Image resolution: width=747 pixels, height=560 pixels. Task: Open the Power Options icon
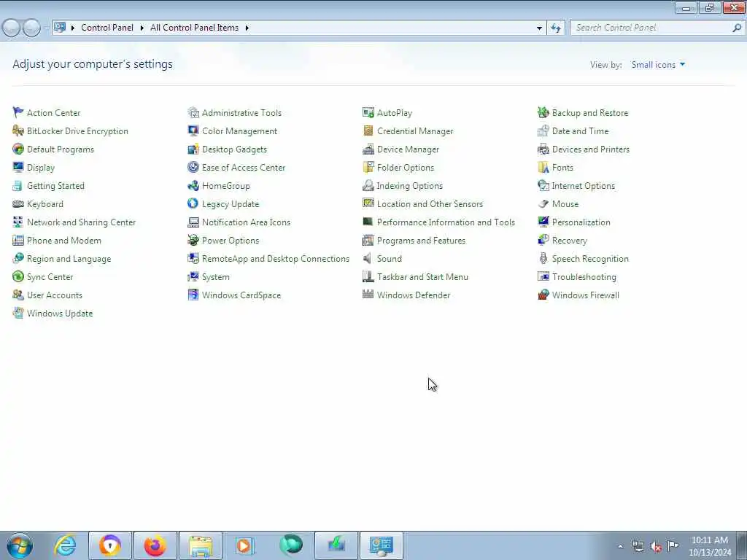(193, 240)
